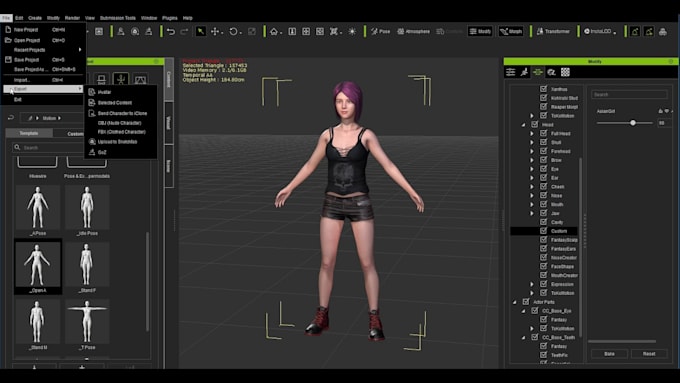Image resolution: width=680 pixels, height=383 pixels.
Task: Choose the Rotate tool in the toolbar
Action: [x=233, y=32]
